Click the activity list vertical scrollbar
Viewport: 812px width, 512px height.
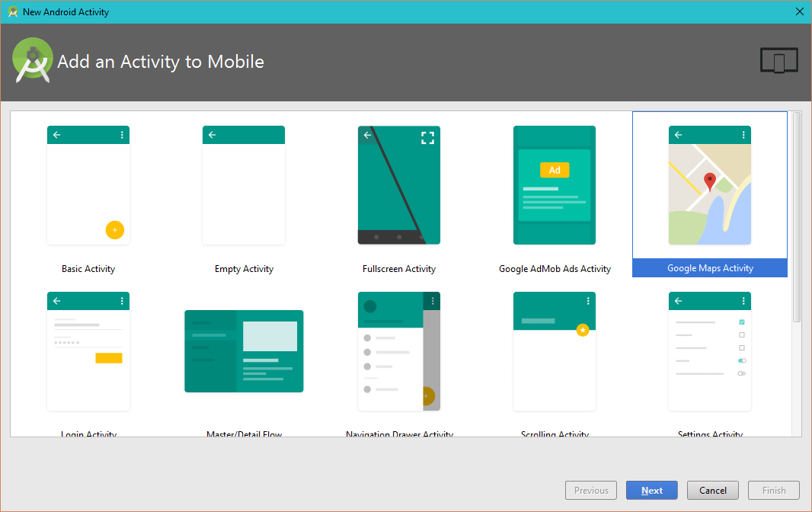tap(797, 217)
